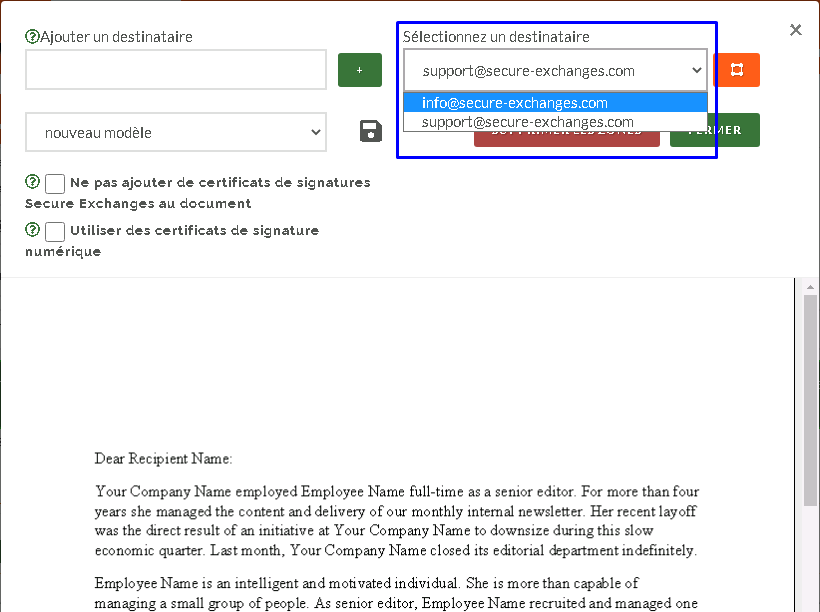
Task: Check Ne pas ajouter de certificats de signatures
Action: [55, 184]
